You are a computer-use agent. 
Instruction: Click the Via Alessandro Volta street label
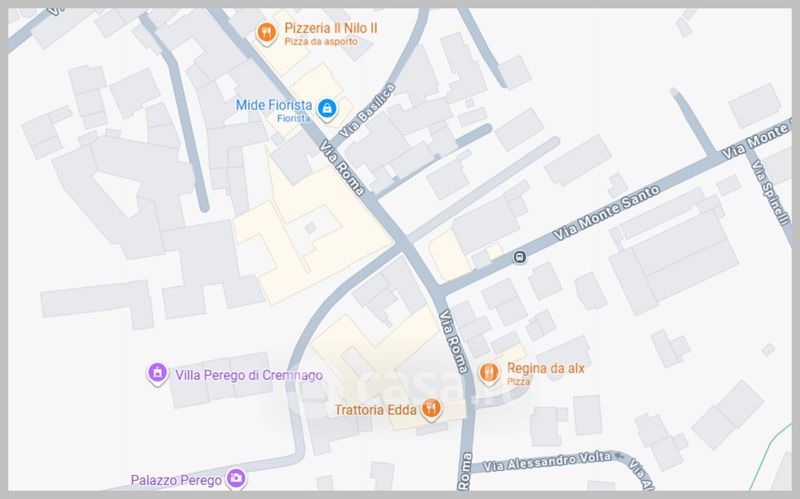[547, 462]
